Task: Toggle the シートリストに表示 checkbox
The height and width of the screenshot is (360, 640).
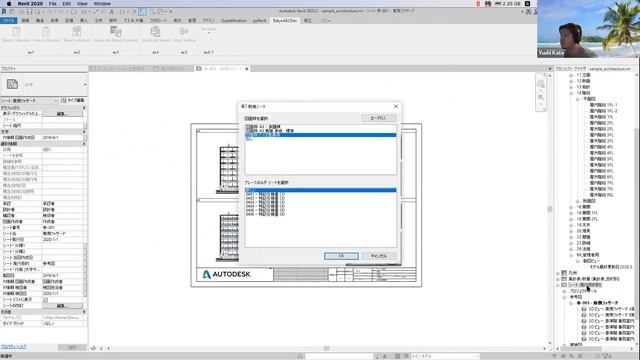Action: coord(45,300)
